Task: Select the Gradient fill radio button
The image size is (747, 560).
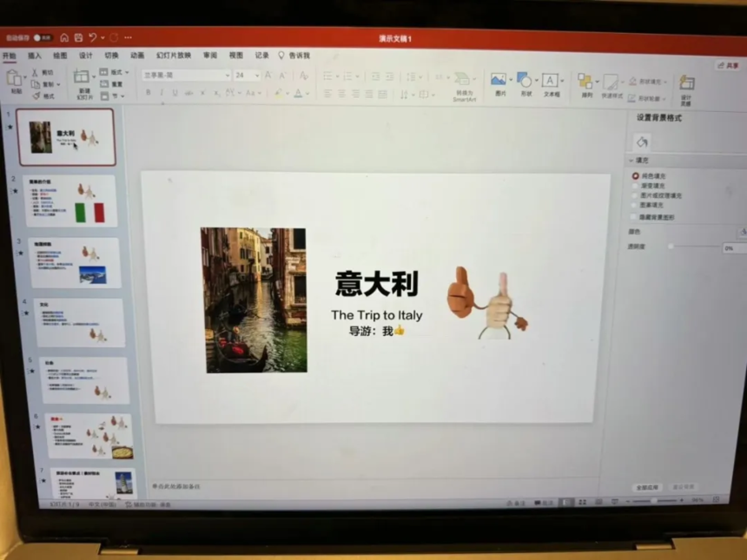Action: pos(635,186)
